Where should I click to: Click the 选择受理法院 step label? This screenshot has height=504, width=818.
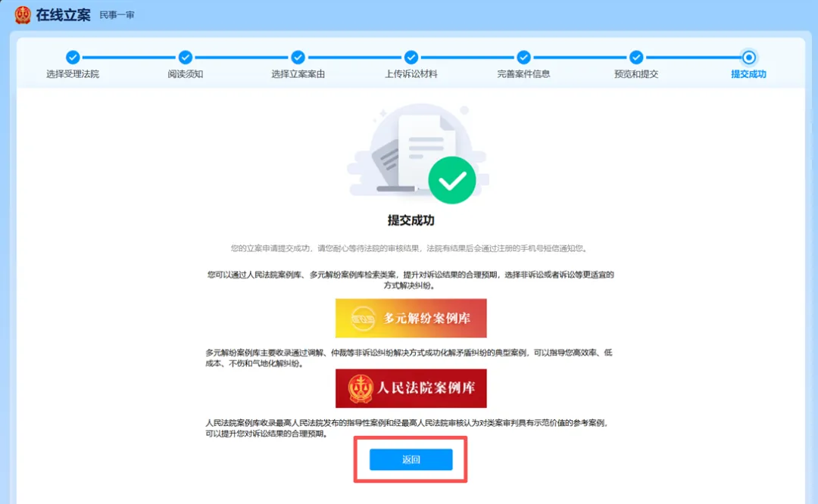[x=73, y=74]
